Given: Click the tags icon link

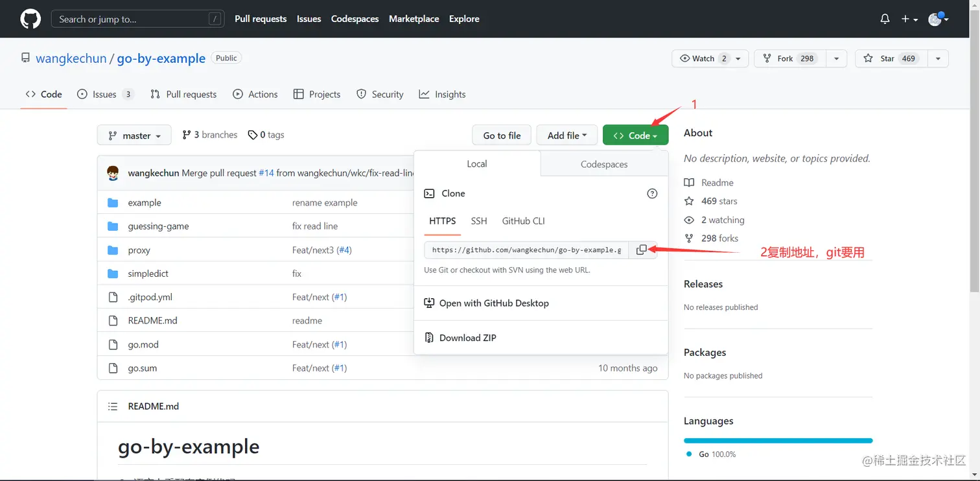Looking at the screenshot, I should [x=252, y=135].
